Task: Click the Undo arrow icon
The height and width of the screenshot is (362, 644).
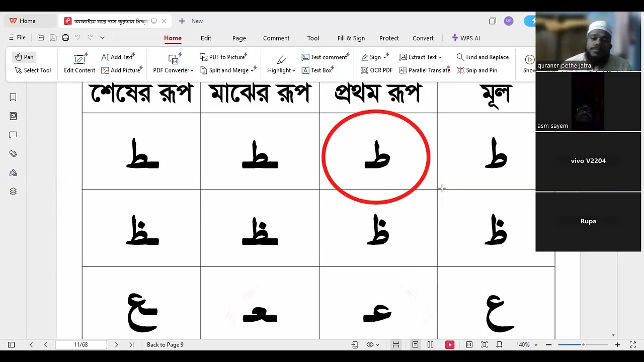Action: (77, 38)
